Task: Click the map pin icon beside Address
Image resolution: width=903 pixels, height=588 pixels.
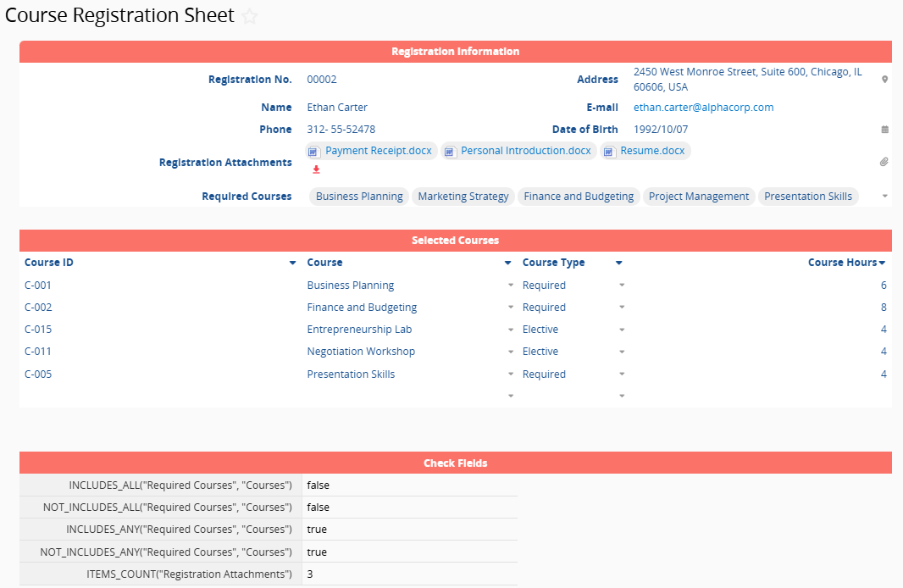Action: point(884,80)
